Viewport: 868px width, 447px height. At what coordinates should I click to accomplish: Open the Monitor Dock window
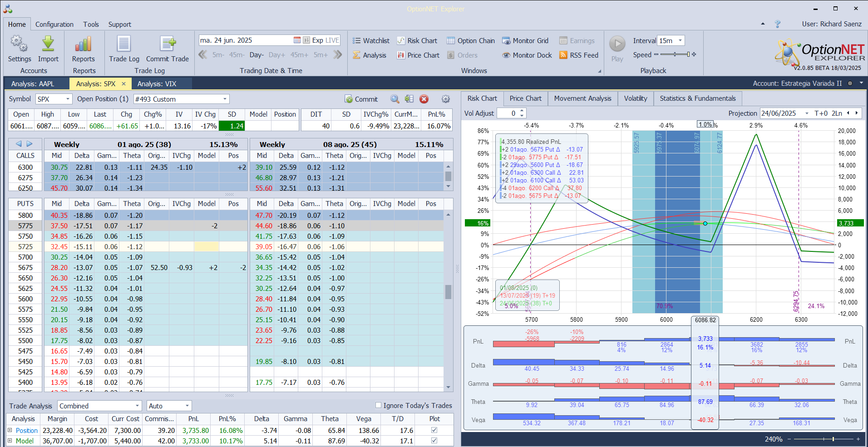click(527, 55)
